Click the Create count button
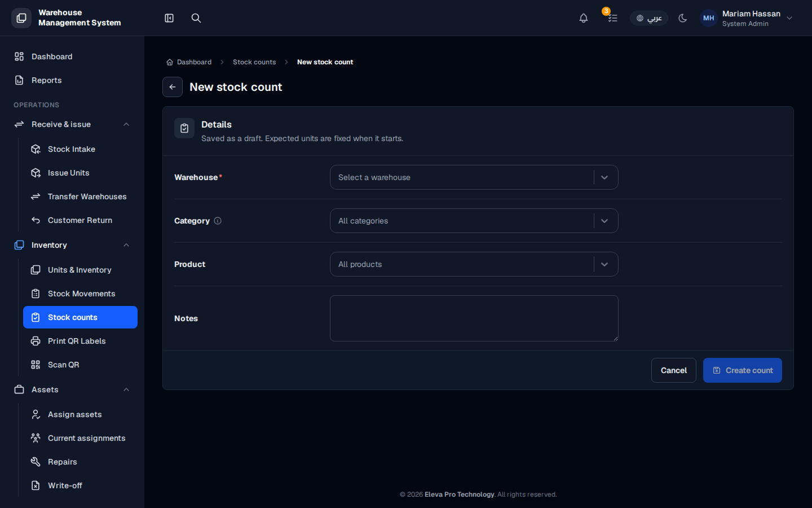 coord(743,370)
